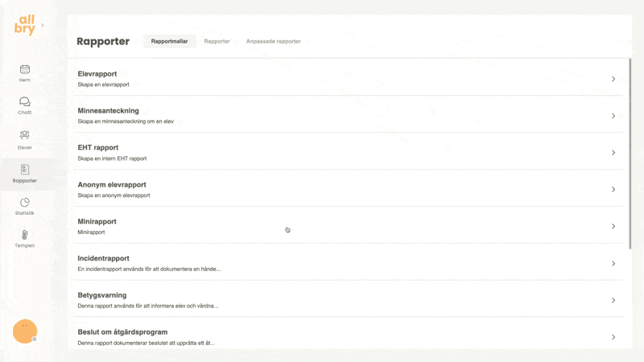Open the Anonym elevrapport chevron arrow

613,190
